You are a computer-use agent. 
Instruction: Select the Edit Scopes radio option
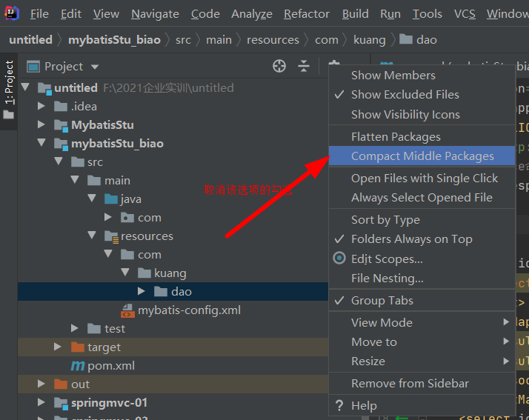point(386,259)
